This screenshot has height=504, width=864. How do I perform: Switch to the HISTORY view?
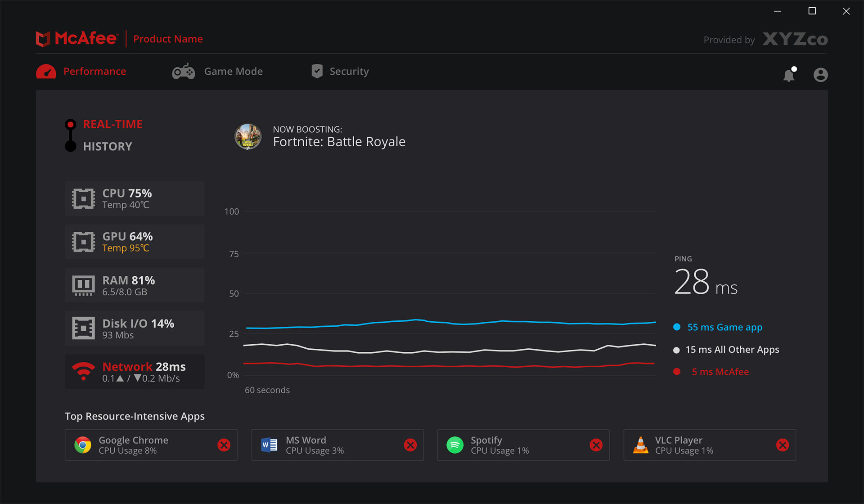coord(108,147)
